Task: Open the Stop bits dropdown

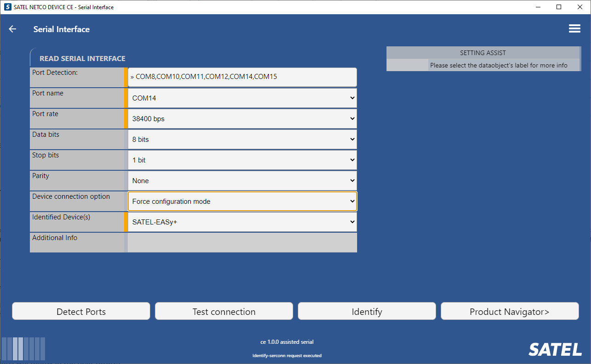Action: (242, 160)
